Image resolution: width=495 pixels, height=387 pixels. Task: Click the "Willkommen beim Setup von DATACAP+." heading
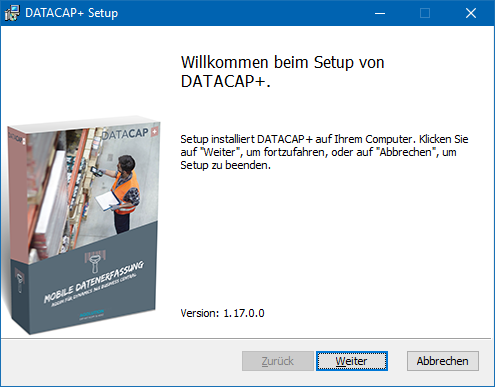pyautogui.click(x=282, y=71)
